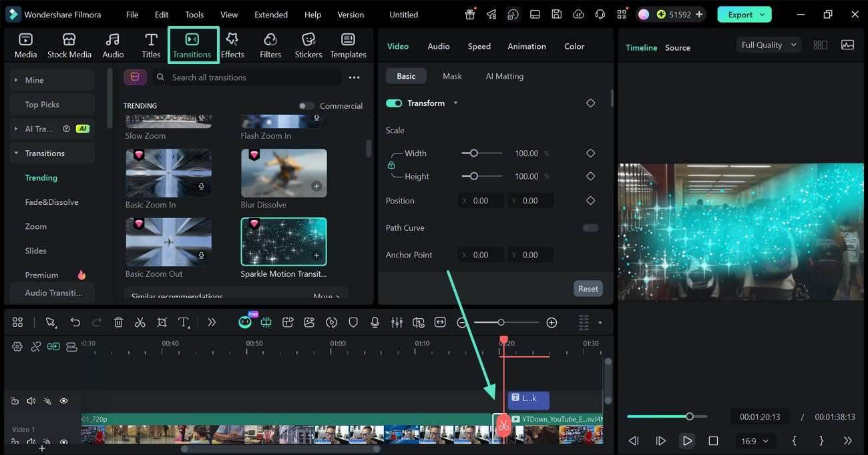Click the gift box icon in title bar
This screenshot has height=455, width=868.
(x=470, y=14)
